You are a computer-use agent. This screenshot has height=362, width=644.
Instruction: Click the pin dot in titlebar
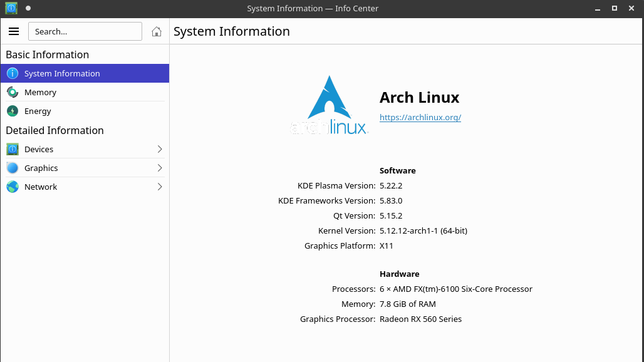pos(28,8)
